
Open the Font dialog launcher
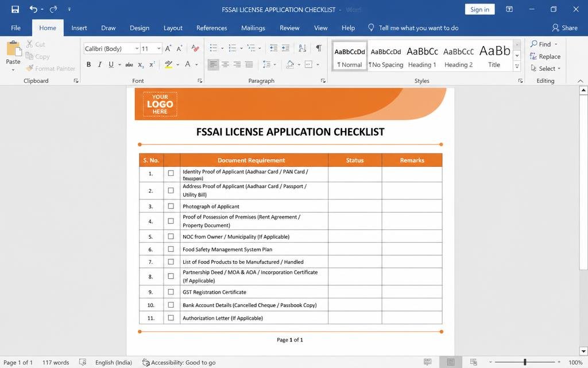[200, 80]
